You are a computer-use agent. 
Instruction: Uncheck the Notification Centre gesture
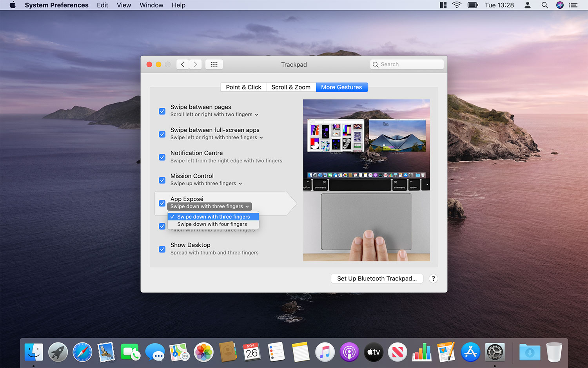(162, 157)
